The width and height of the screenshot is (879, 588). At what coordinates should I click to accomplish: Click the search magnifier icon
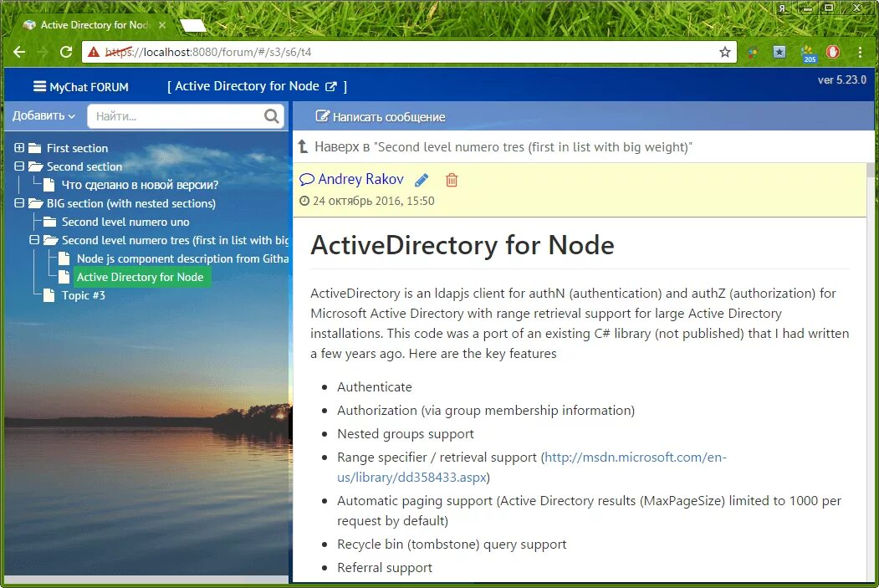click(x=271, y=116)
